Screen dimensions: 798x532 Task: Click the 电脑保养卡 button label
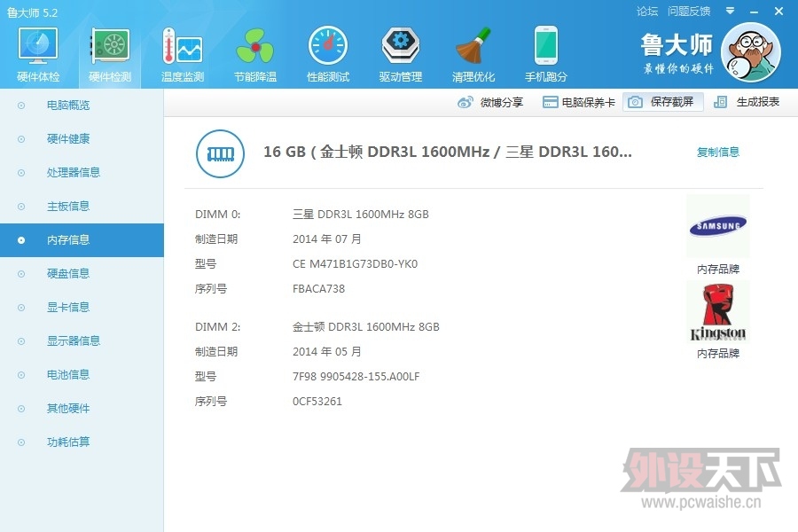coord(589,102)
